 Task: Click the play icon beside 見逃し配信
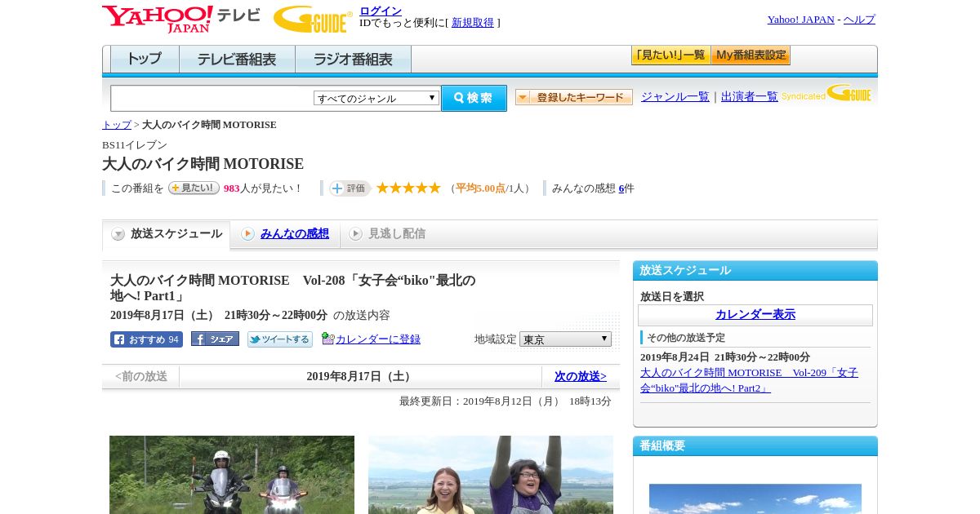click(355, 234)
